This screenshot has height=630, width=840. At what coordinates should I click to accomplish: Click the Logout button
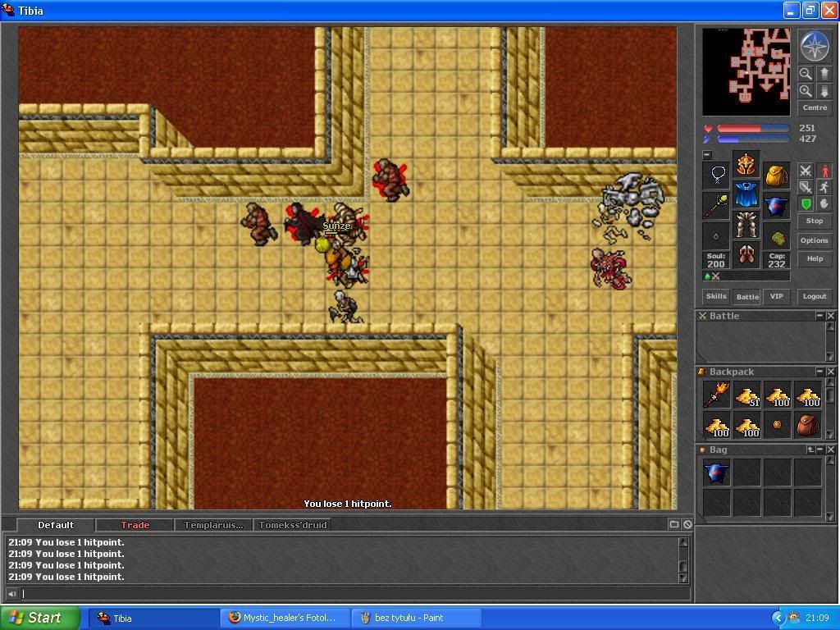pos(815,296)
